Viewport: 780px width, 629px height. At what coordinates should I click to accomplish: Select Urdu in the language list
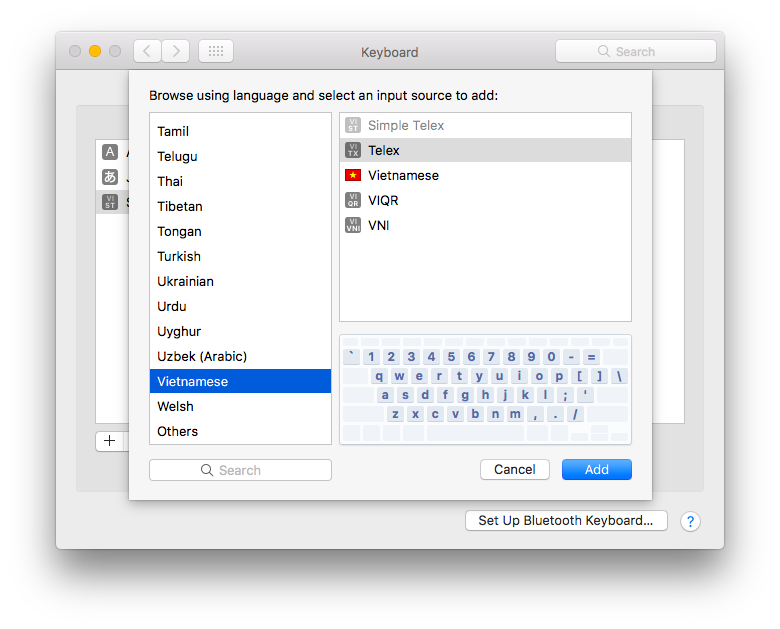240,306
